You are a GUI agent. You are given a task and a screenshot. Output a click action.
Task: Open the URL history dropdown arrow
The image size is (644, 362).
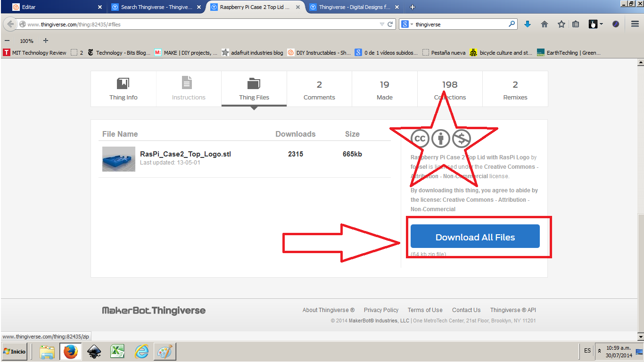pyautogui.click(x=382, y=24)
